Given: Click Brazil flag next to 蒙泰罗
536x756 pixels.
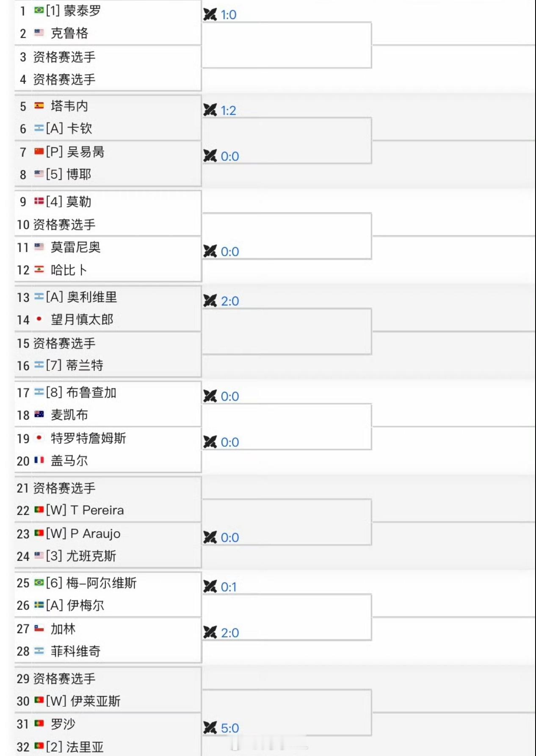Looking at the screenshot, I should pyautogui.click(x=39, y=10).
